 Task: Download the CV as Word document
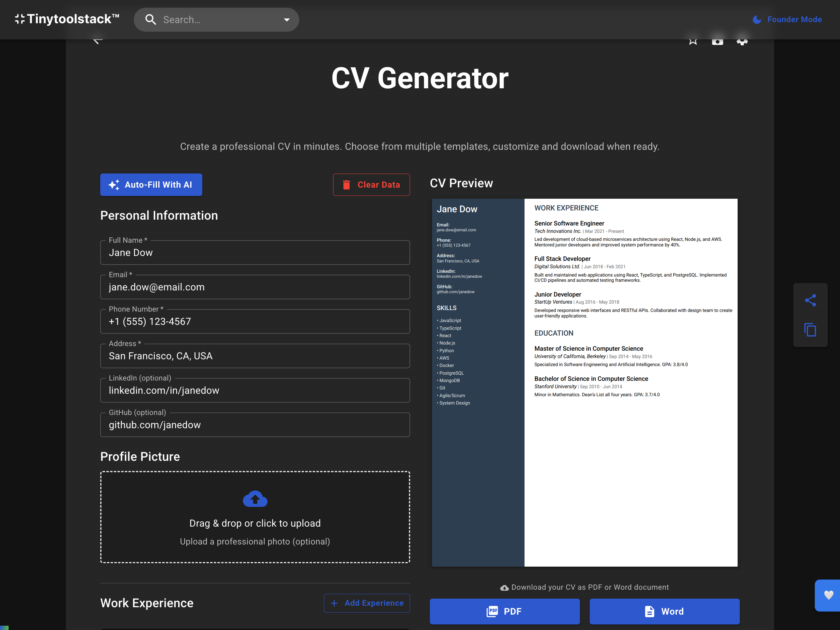point(664,611)
